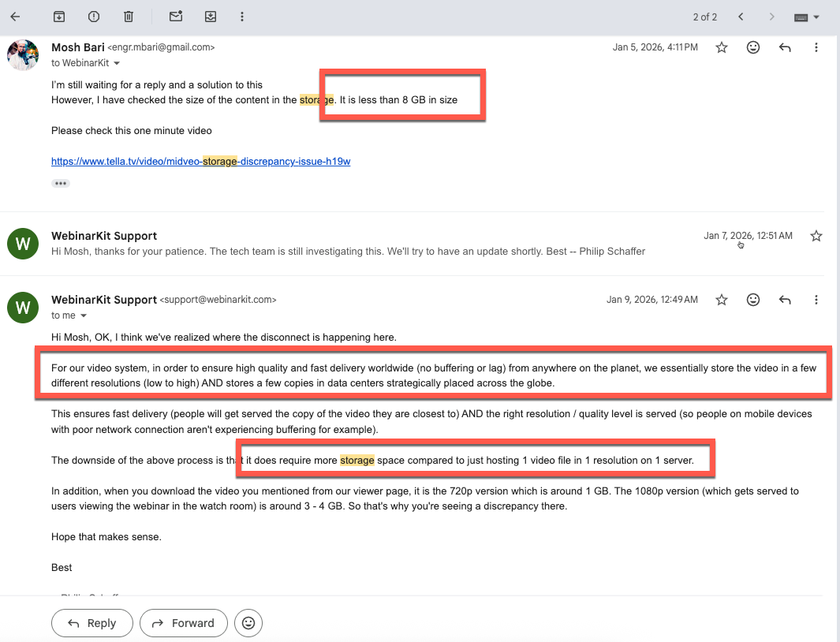Mark the conversation as unread
Viewport: 840px width, 642px height.
tap(175, 16)
